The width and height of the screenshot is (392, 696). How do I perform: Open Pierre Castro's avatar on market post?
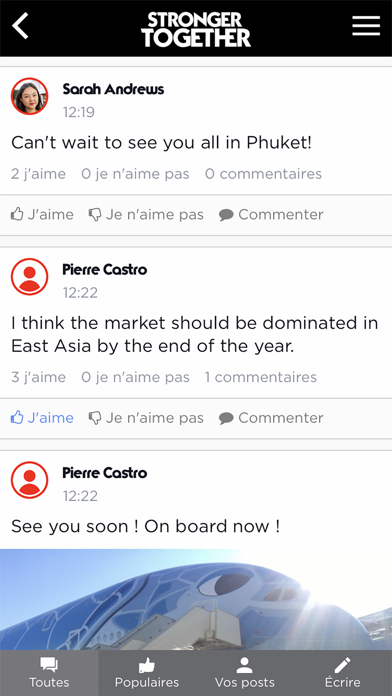29,277
